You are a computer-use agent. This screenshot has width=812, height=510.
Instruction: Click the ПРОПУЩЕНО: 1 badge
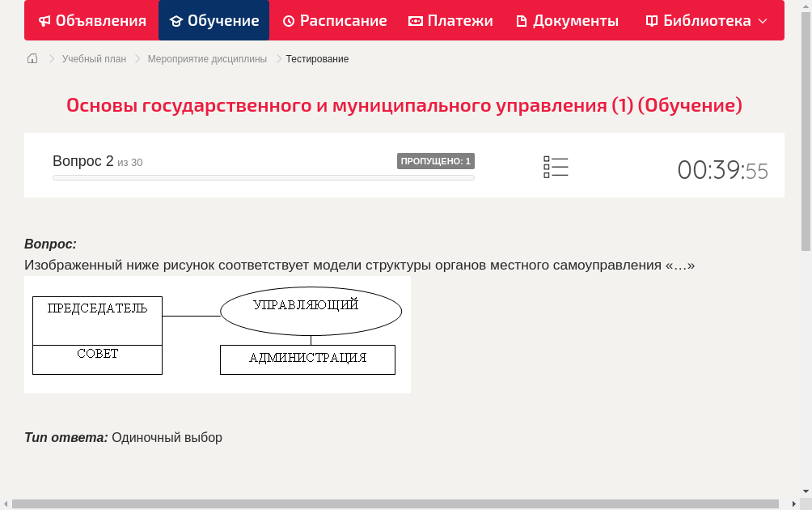pos(437,160)
